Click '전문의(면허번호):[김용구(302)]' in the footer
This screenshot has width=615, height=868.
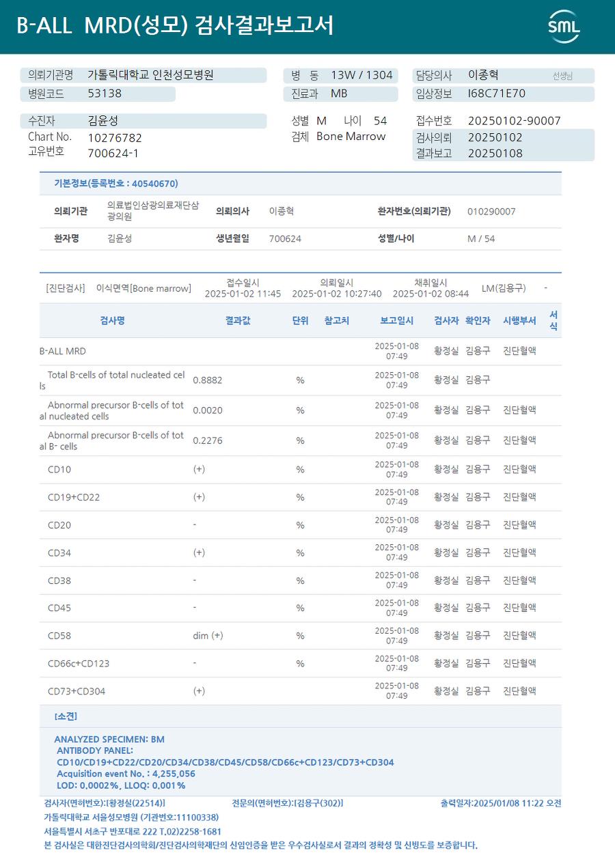click(287, 803)
